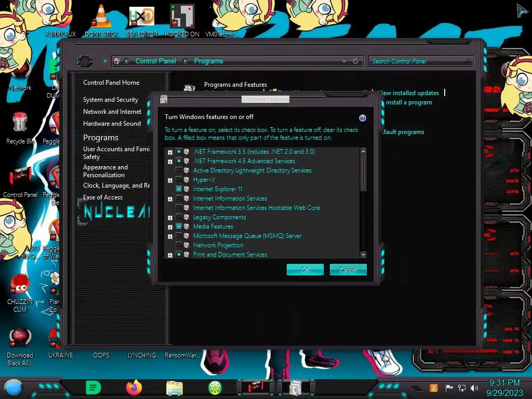Select the Download Black Ali... desktop icon
This screenshot has width=532, height=399.
20,346
